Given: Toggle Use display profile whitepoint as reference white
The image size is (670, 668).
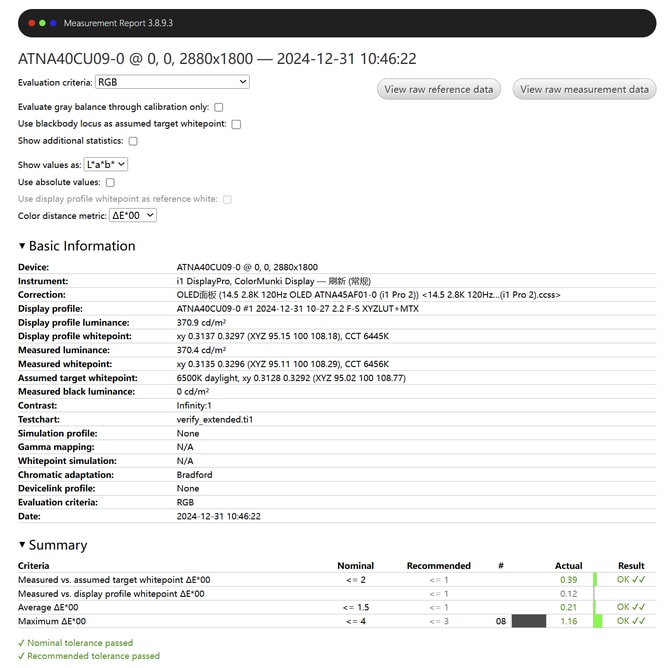Looking at the screenshot, I should (x=227, y=200).
